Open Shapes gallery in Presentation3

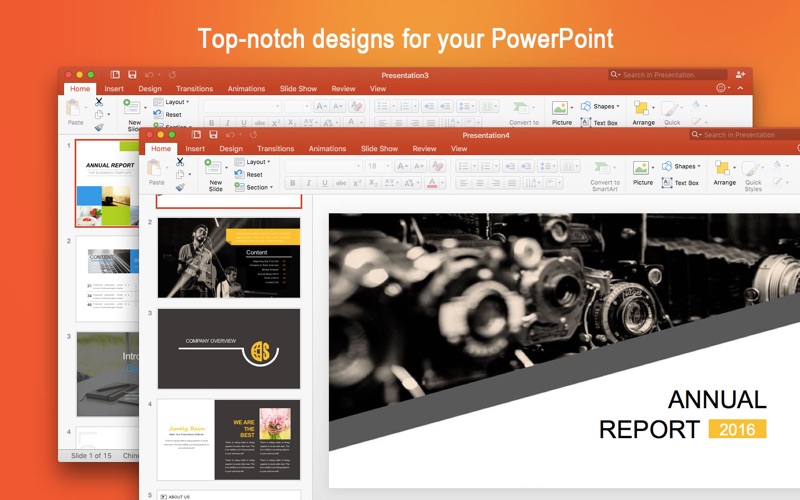(x=600, y=106)
